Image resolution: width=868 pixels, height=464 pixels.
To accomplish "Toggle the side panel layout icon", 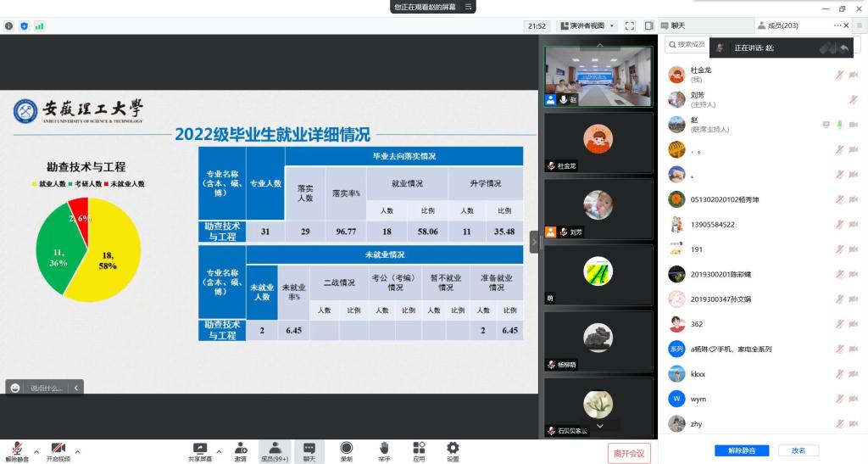I will [x=648, y=26].
